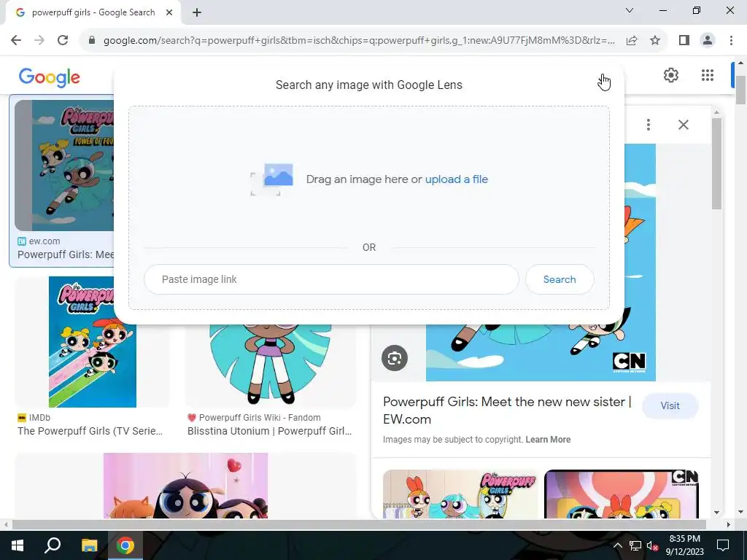Open a new browser tab
The width and height of the screenshot is (747, 560).
click(x=197, y=13)
